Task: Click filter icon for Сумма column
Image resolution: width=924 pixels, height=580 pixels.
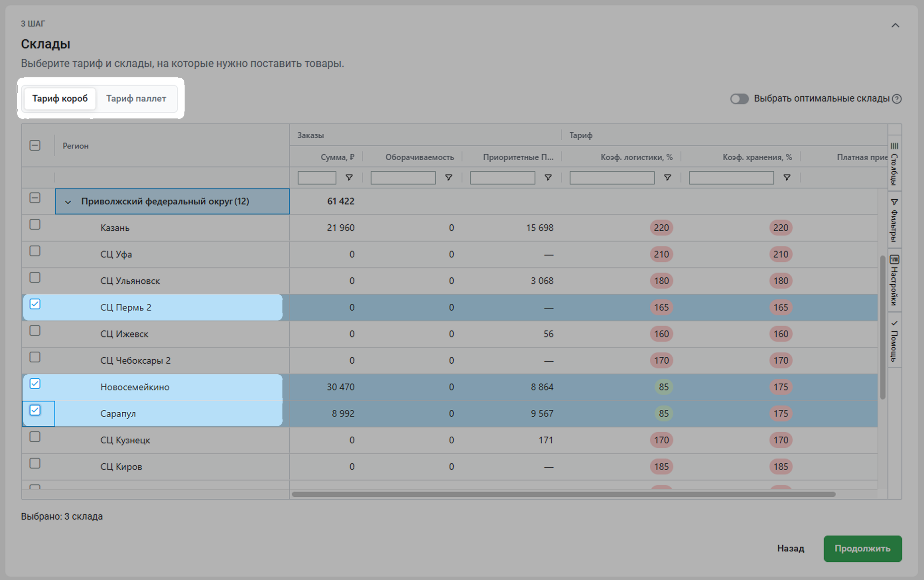Action: pos(349,178)
